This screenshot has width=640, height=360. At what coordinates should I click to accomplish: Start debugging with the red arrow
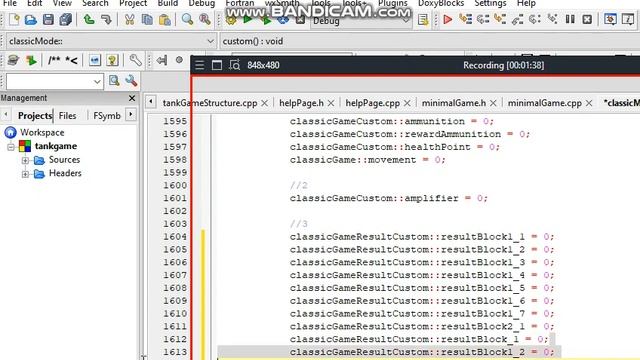[447, 19]
